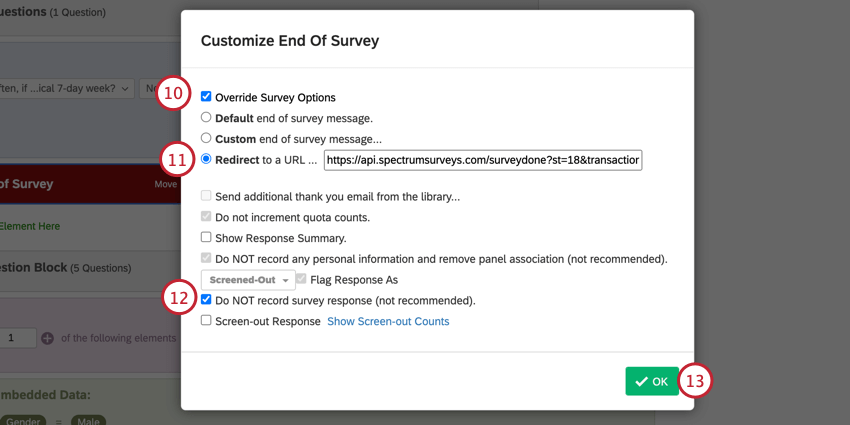Image resolution: width=850 pixels, height=425 pixels.
Task: Select Default end of survey message
Action: tap(206, 118)
